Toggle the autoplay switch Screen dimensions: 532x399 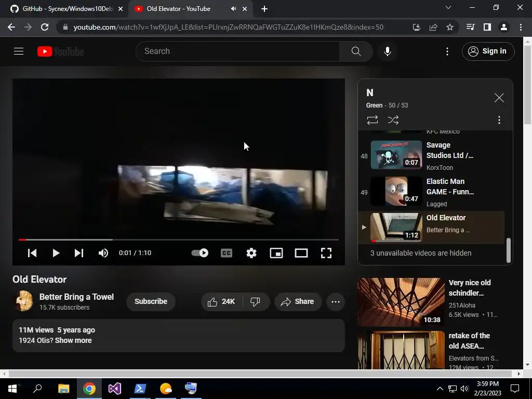(200, 253)
